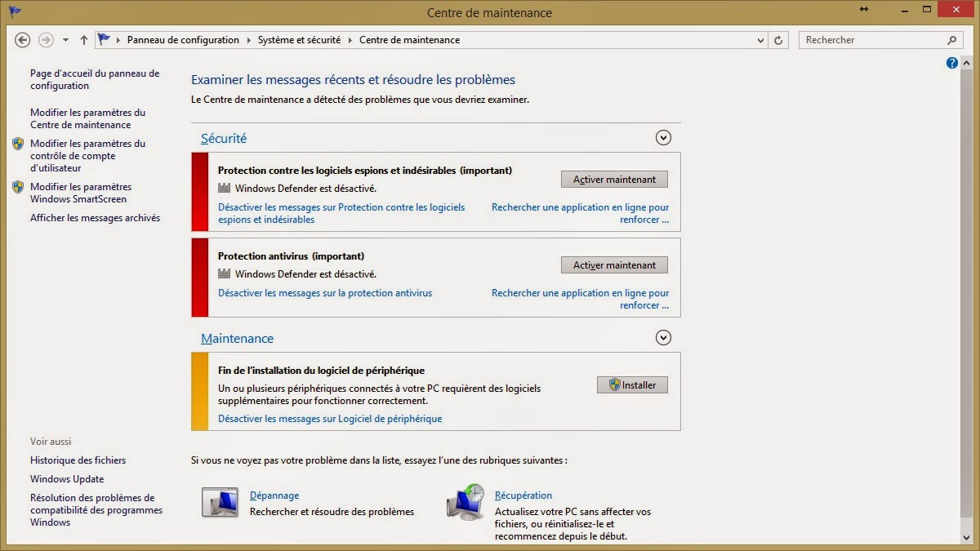Expand arrow after Panneau de configuration breadcrumb

pos(249,40)
